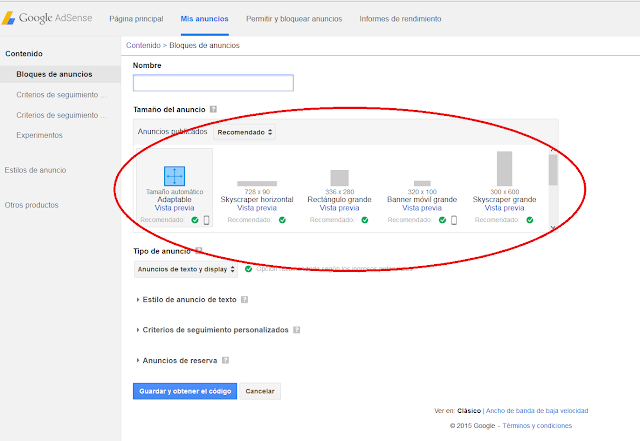Expand Criterios de seguimiento personalizados section
Image resolution: width=640 pixels, height=441 pixels.
pos(213,330)
